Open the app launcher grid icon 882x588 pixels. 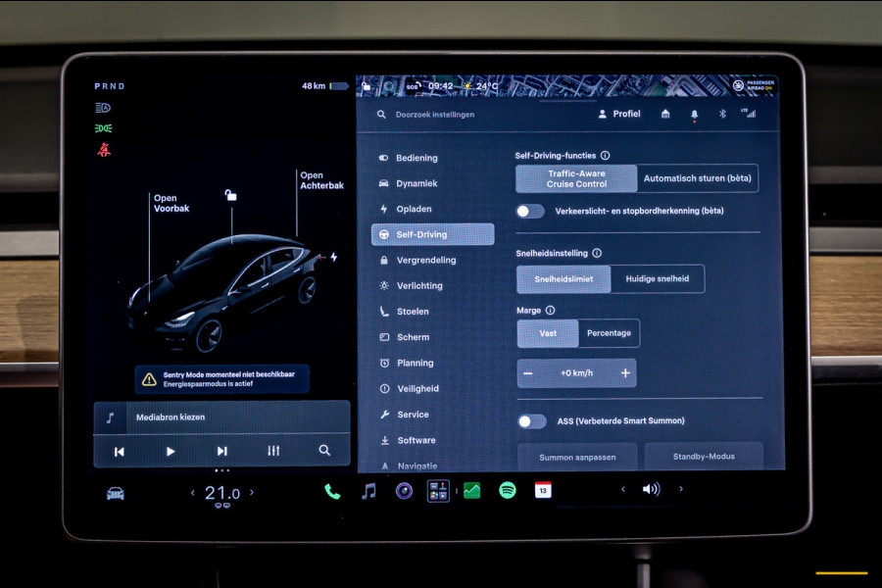[x=438, y=491]
